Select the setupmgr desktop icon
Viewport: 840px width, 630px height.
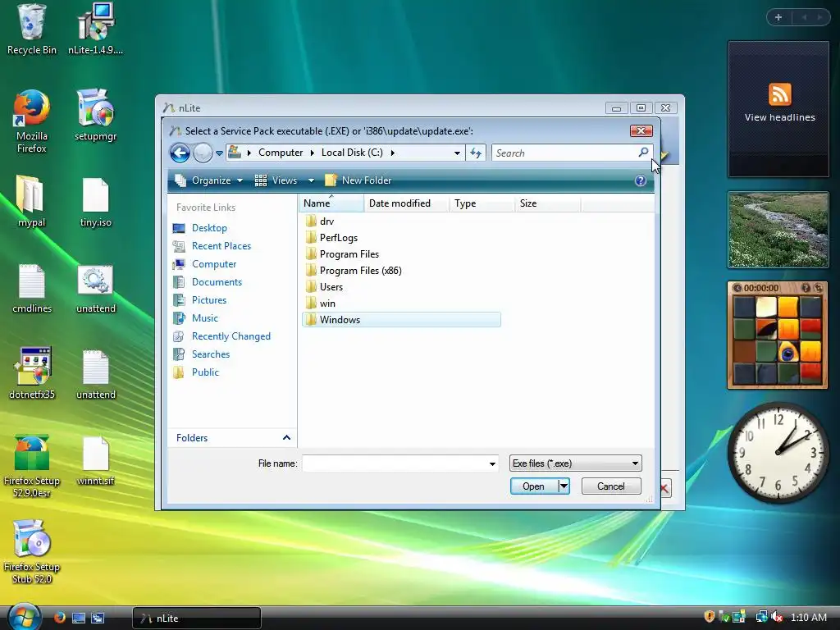[96, 115]
